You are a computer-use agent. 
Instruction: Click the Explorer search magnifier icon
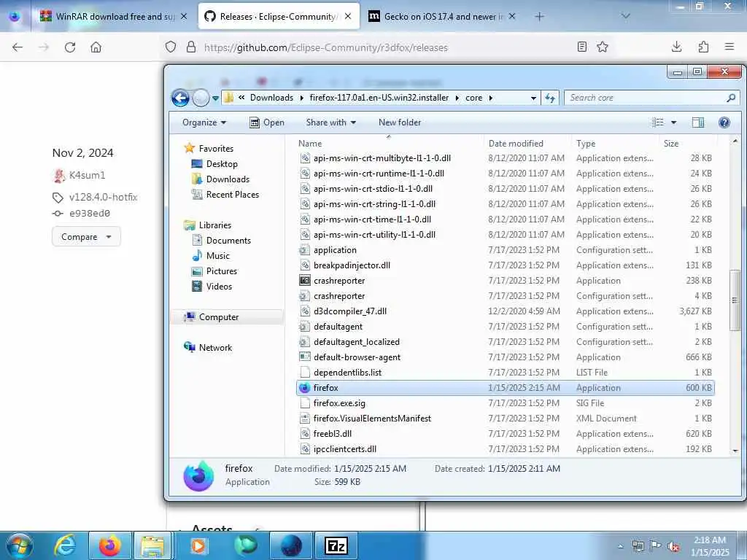click(731, 98)
